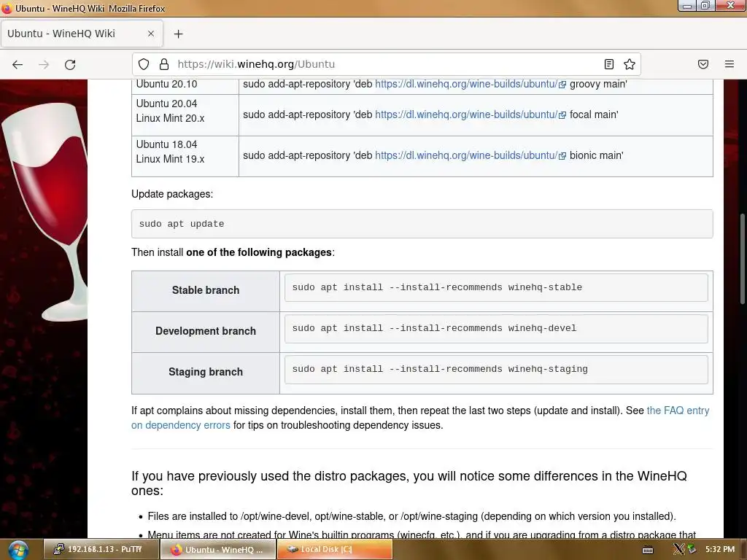Image resolution: width=747 pixels, height=560 pixels.
Task: Click the external link icon after focal URL
Action: click(562, 115)
